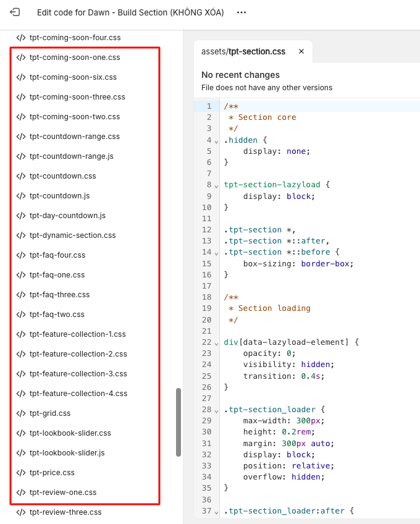Open file tpt-coming-soon-one.css
Image resolution: width=420 pixels, height=524 pixels.
[75, 57]
